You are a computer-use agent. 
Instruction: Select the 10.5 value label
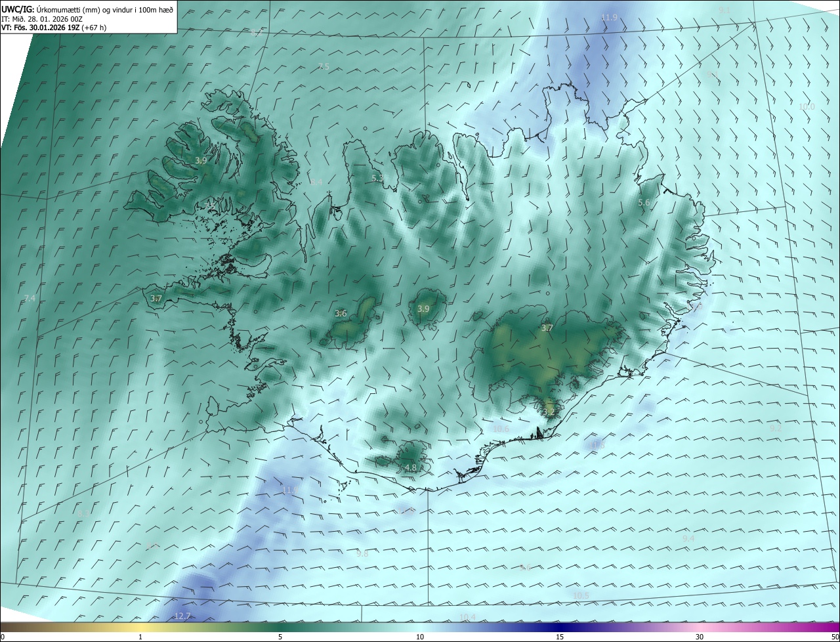581,595
